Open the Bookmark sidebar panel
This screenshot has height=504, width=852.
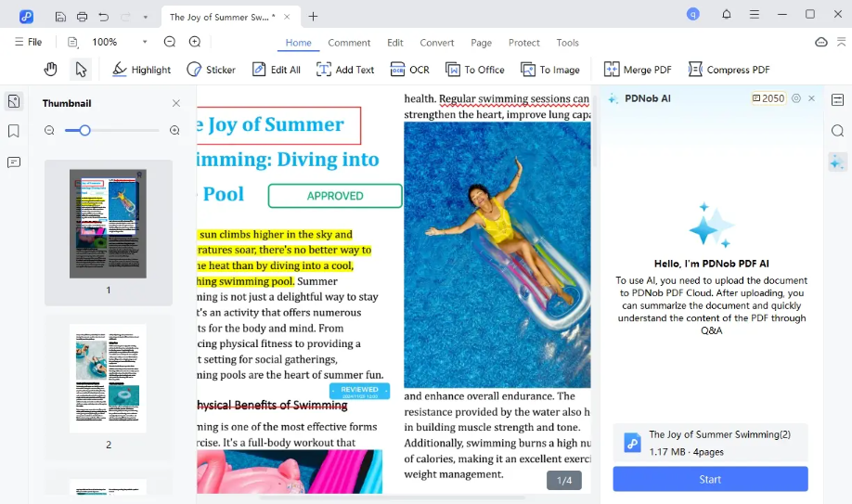click(x=14, y=132)
